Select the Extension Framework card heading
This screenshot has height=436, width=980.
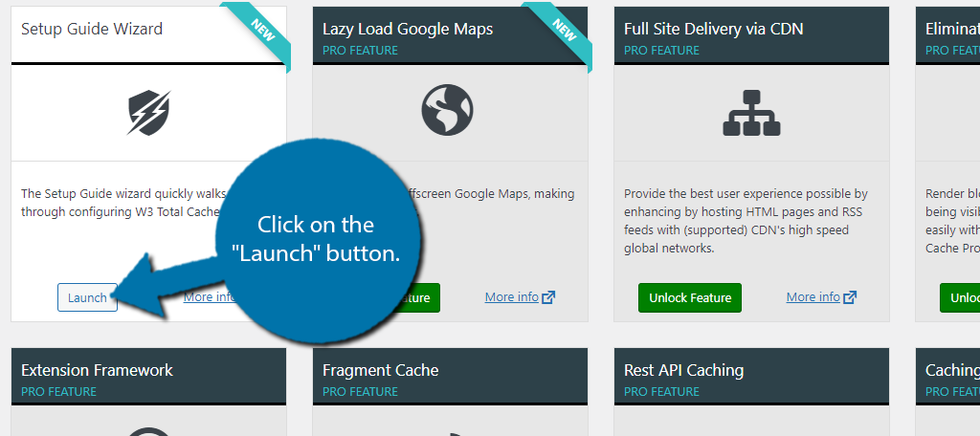coord(97,370)
